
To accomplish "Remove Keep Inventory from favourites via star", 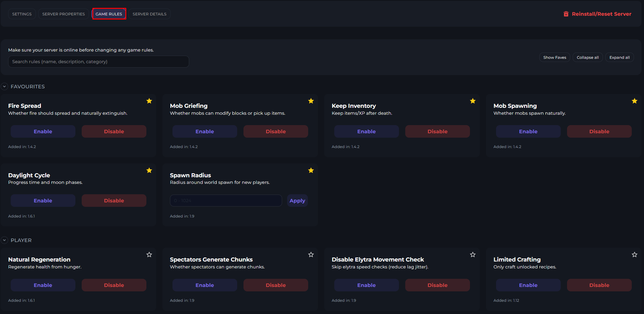I will click(x=473, y=101).
